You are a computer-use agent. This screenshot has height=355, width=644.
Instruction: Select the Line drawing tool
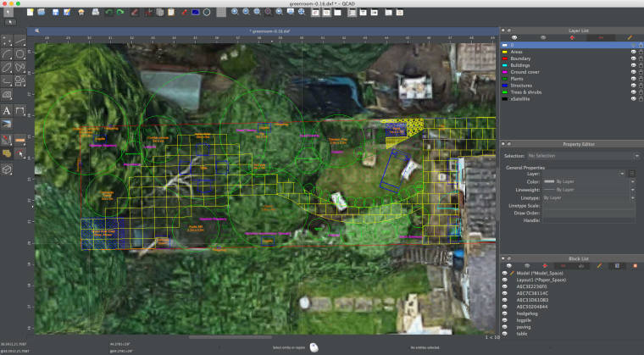coord(19,41)
